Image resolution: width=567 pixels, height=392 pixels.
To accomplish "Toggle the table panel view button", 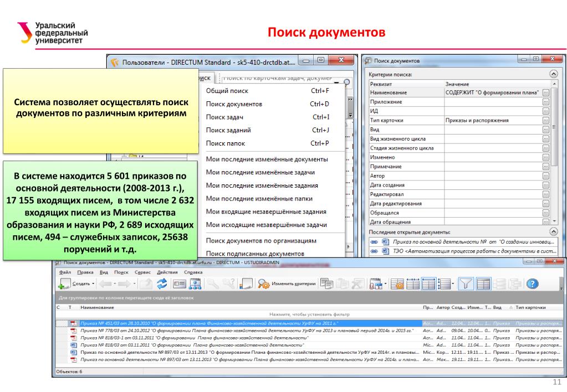I will [483, 284].
